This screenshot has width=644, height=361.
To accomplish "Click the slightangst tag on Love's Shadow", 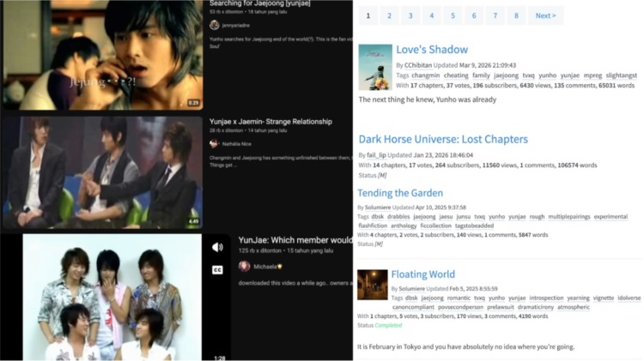I will [x=622, y=75].
